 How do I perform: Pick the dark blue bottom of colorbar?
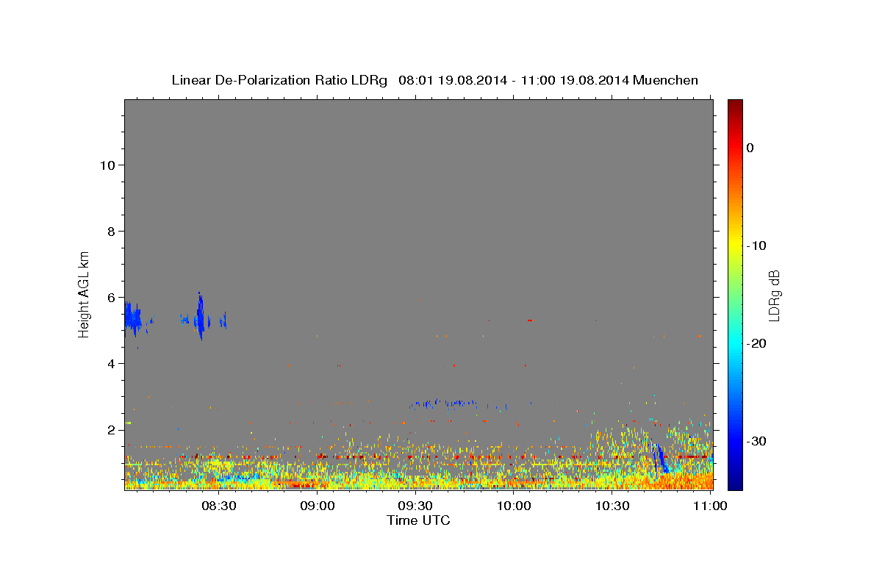coord(735,484)
